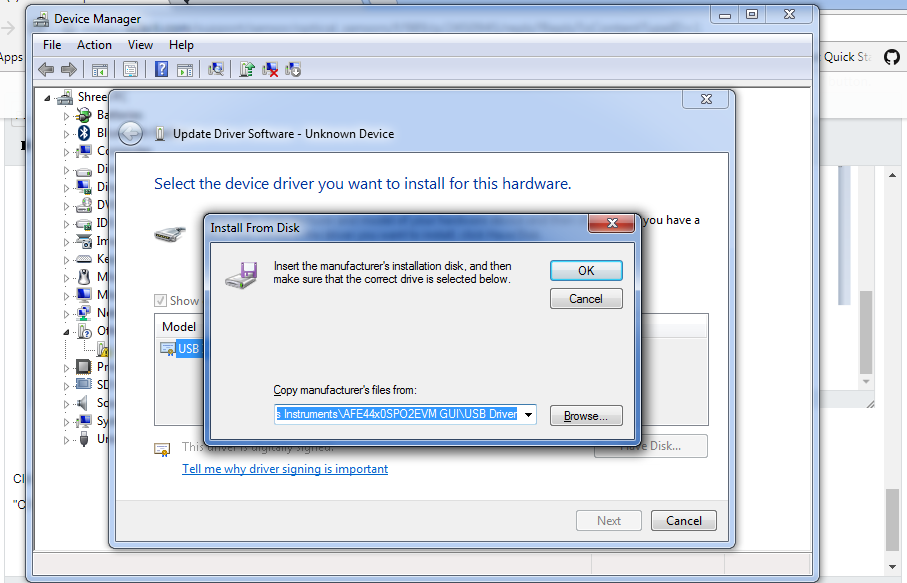Viewport: 907px width, 583px height.
Task: Click the Forward navigation arrow in the toolbar
Action: click(67, 69)
